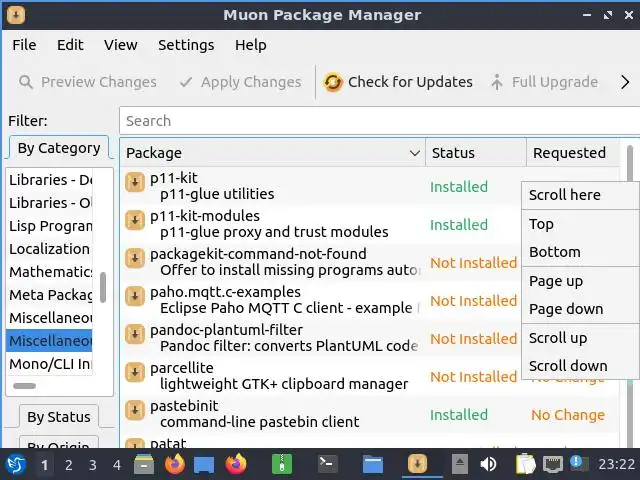Switch to workspace 2 in taskbar
The height and width of the screenshot is (480, 640).
point(69,465)
